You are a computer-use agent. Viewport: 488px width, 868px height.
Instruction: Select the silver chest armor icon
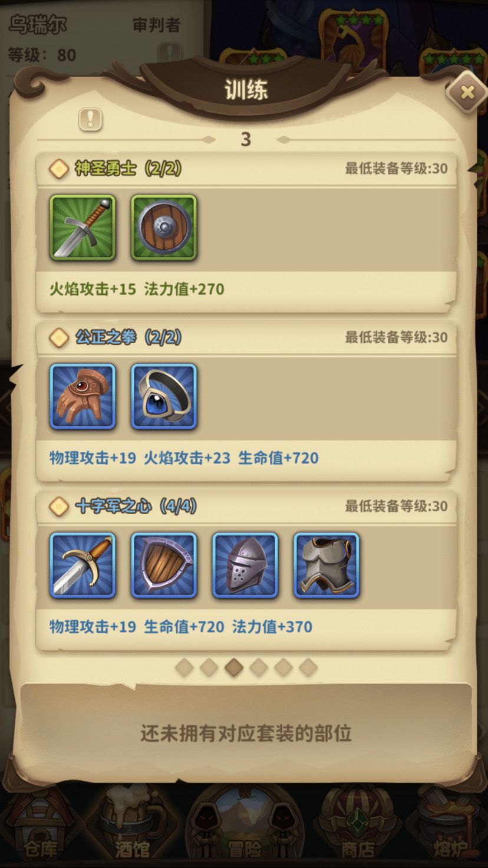click(327, 565)
